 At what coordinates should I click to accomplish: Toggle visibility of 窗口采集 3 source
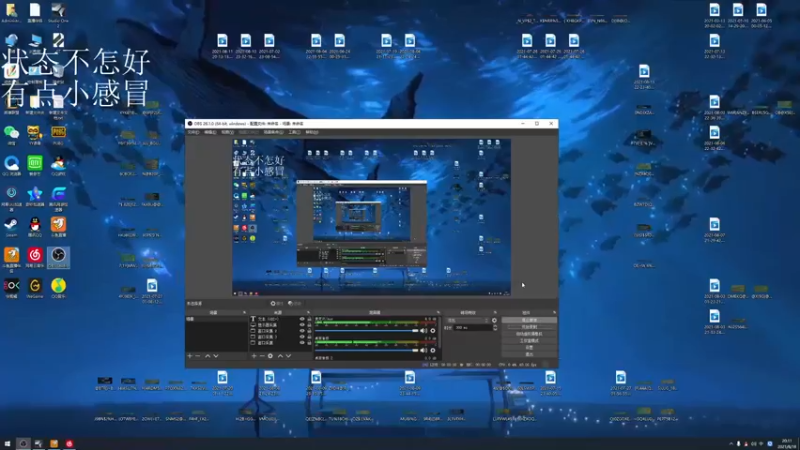click(302, 337)
